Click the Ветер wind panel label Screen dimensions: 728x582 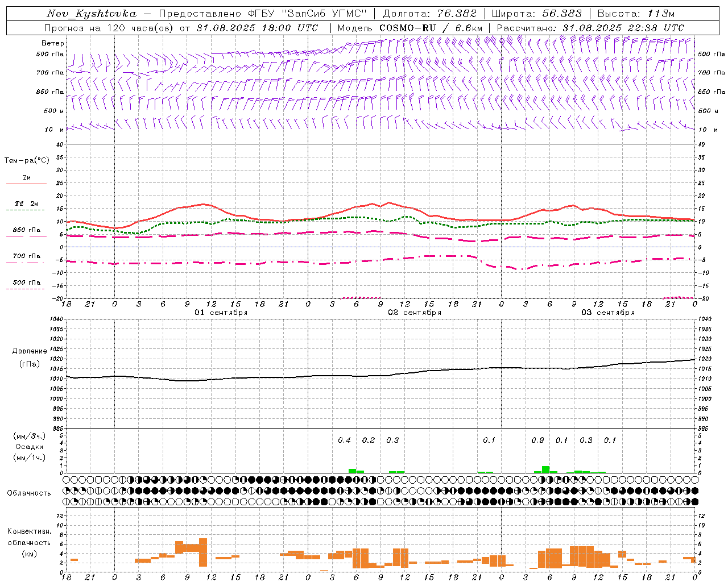[53, 43]
